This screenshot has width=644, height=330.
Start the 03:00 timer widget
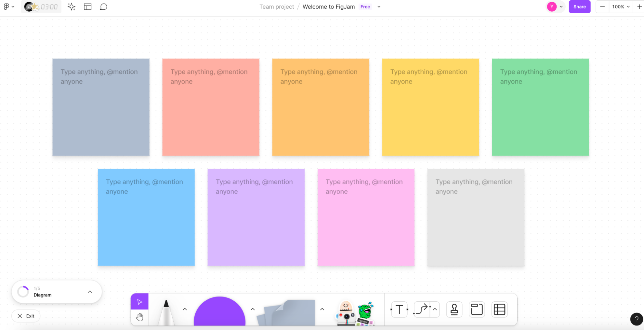41,7
